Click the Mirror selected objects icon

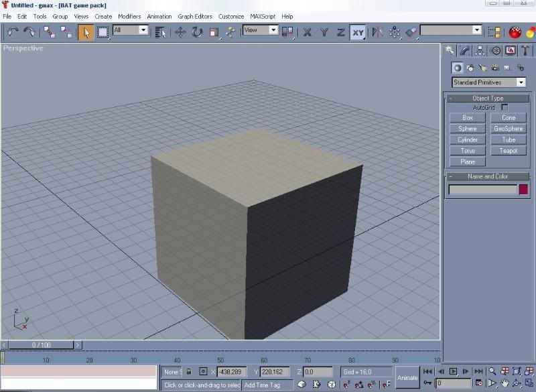tap(377, 31)
